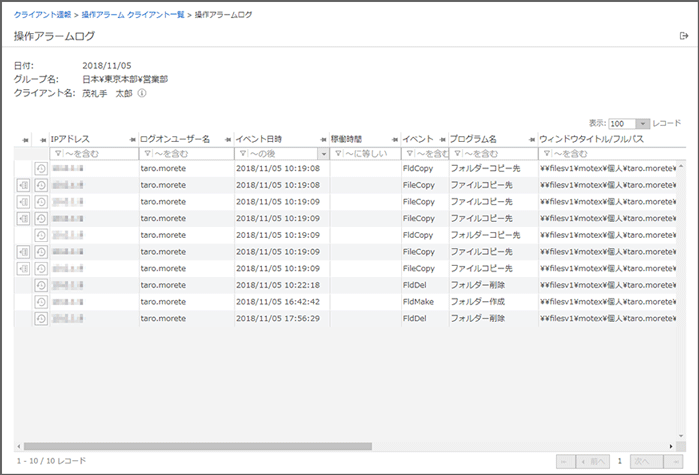Click the leftmost trace icon in 10:19:08 row
The image size is (699, 475).
[x=24, y=185]
